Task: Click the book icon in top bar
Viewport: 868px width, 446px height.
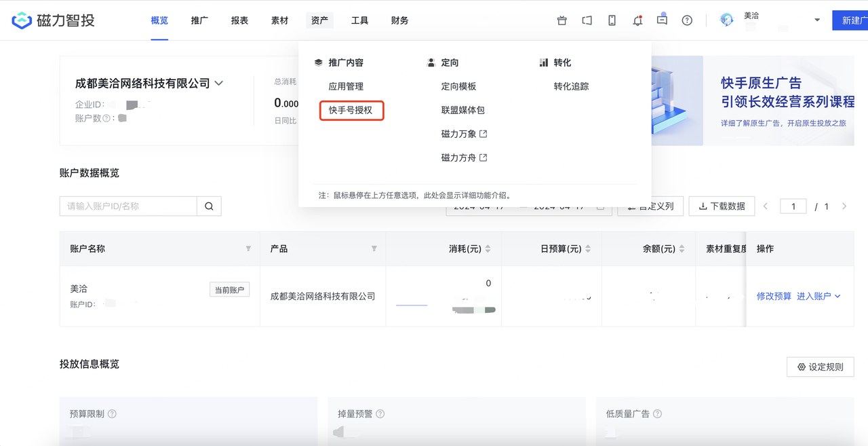Action: pyautogui.click(x=587, y=20)
